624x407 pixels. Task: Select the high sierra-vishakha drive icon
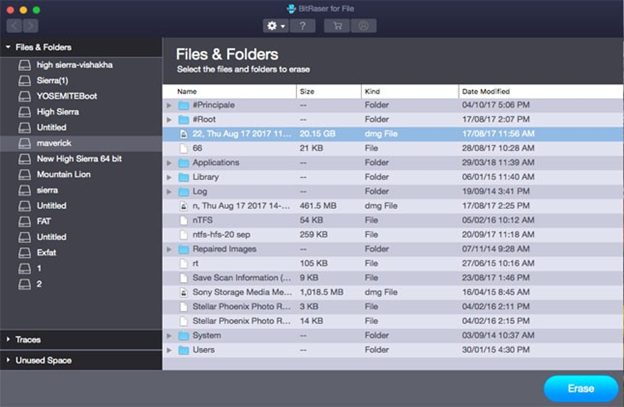coord(24,65)
